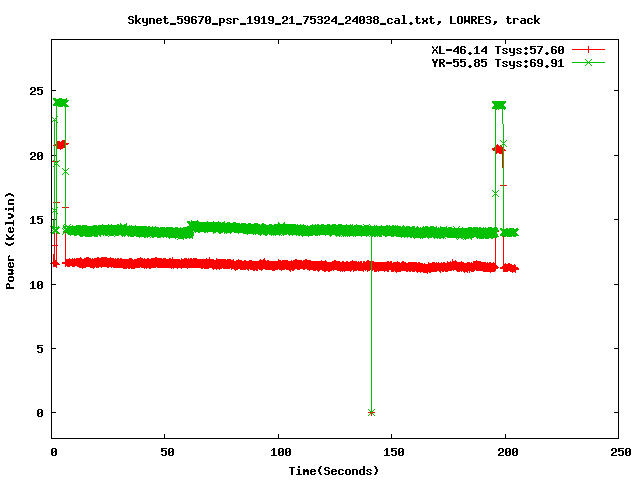Click x-axis tick label 100
The image size is (640, 480).
[x=280, y=452]
